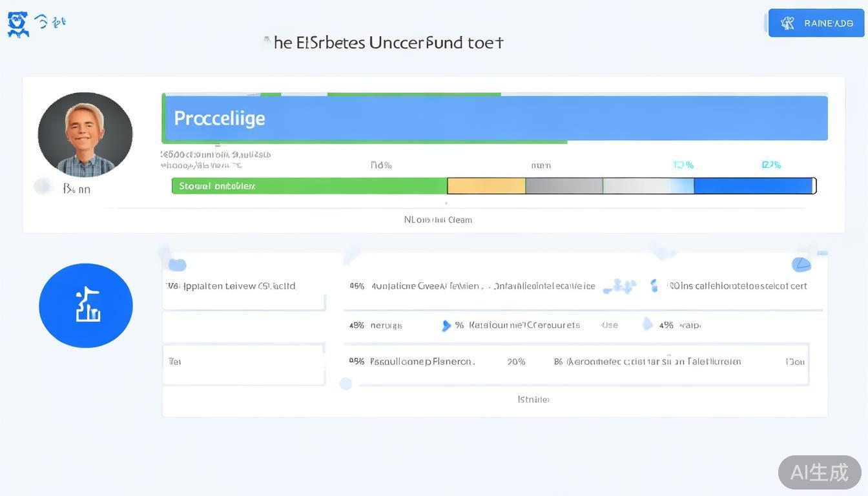Toggle the pale blue circle under the left cells
The height and width of the screenshot is (496, 868).
pyautogui.click(x=346, y=384)
